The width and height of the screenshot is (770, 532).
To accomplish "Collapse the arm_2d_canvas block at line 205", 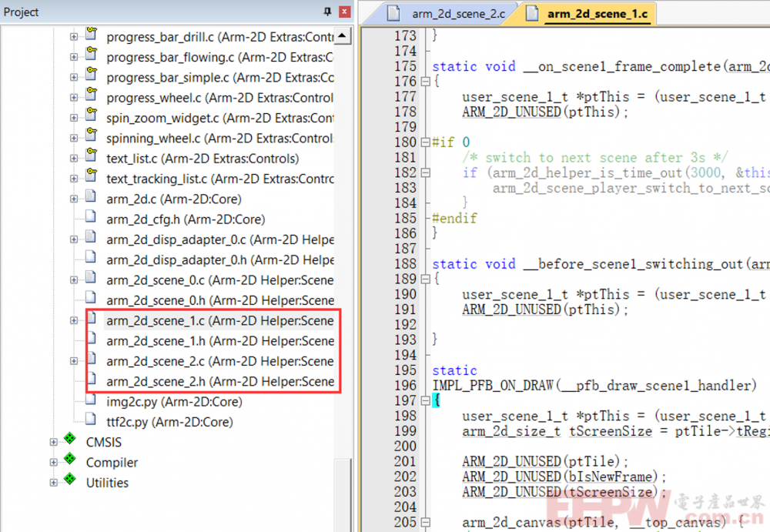I will 425,522.
